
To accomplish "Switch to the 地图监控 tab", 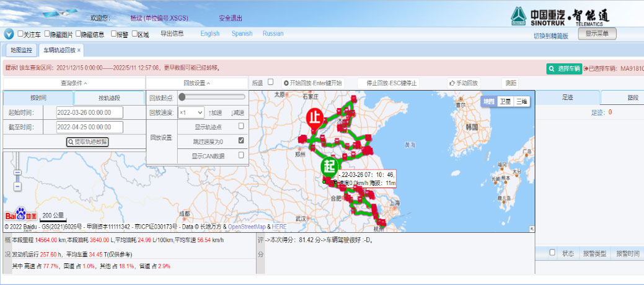I will point(21,50).
